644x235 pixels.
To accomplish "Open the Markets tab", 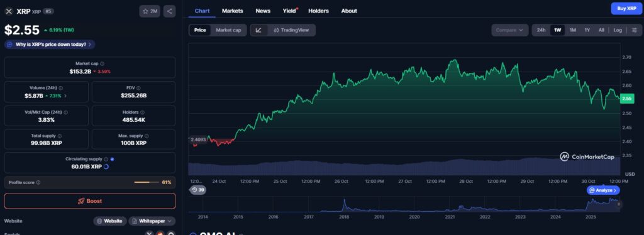I will click(x=233, y=11).
